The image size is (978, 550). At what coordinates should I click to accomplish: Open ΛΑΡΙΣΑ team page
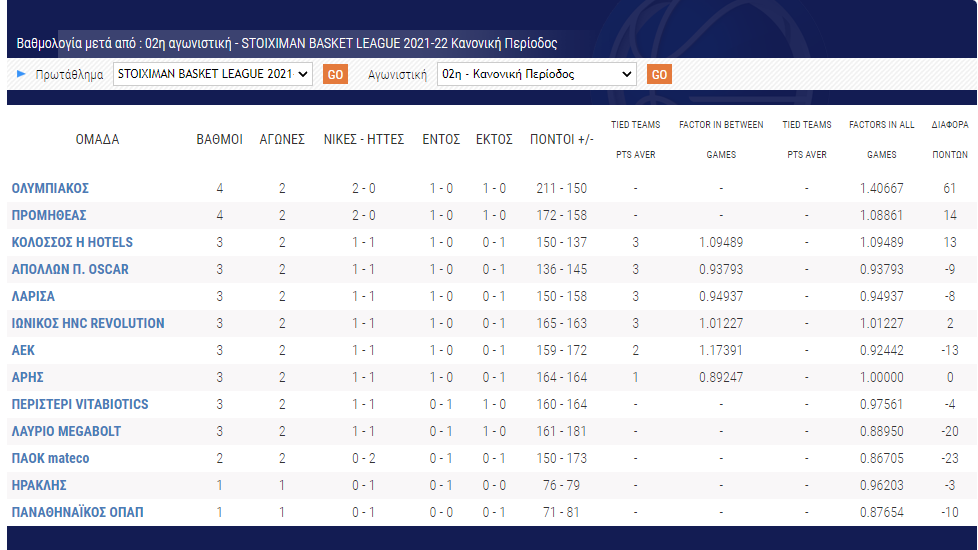[x=33, y=296]
